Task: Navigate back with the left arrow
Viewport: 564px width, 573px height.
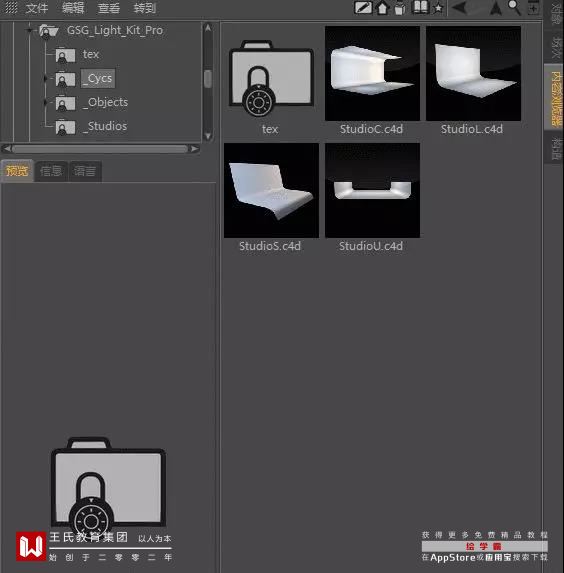Action: click(x=459, y=8)
